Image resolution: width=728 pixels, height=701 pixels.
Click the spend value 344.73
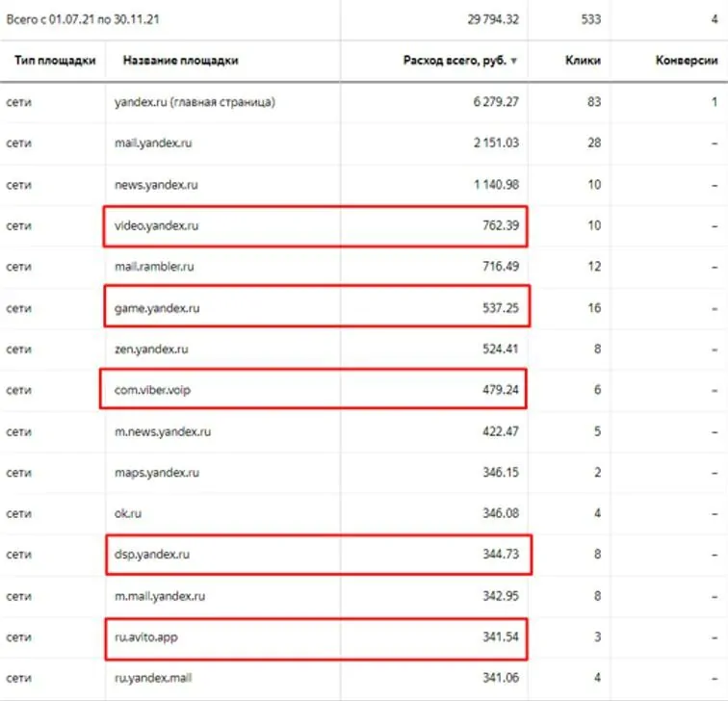point(501,555)
